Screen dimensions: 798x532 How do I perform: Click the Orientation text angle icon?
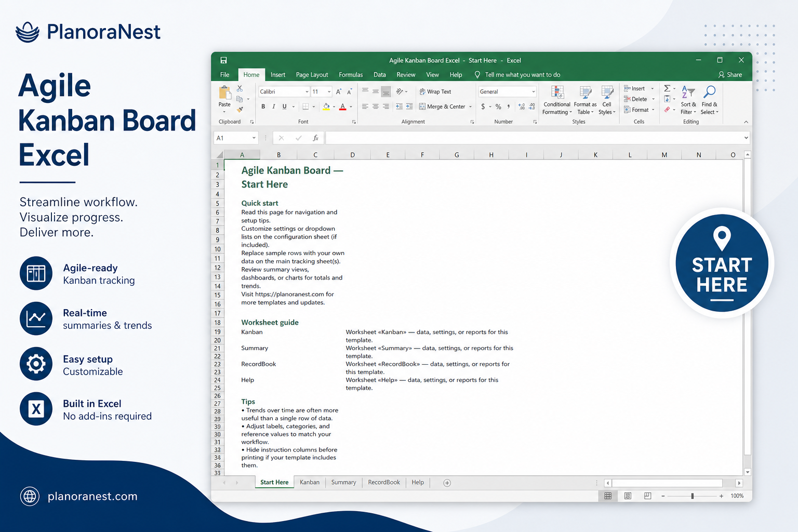[400, 91]
